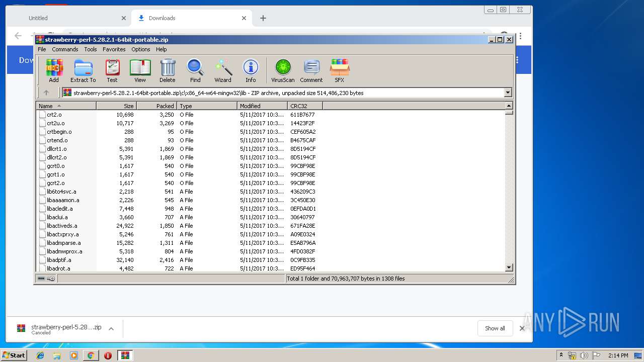Select the libadptif.a file
The image size is (644, 362).
[x=59, y=260]
